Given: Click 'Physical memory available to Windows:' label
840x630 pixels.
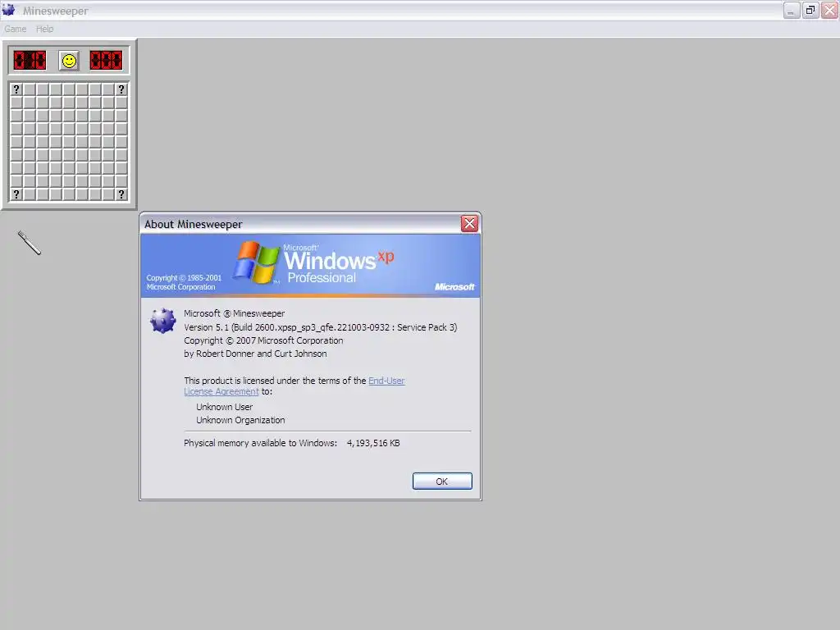Looking at the screenshot, I should coord(260,443).
